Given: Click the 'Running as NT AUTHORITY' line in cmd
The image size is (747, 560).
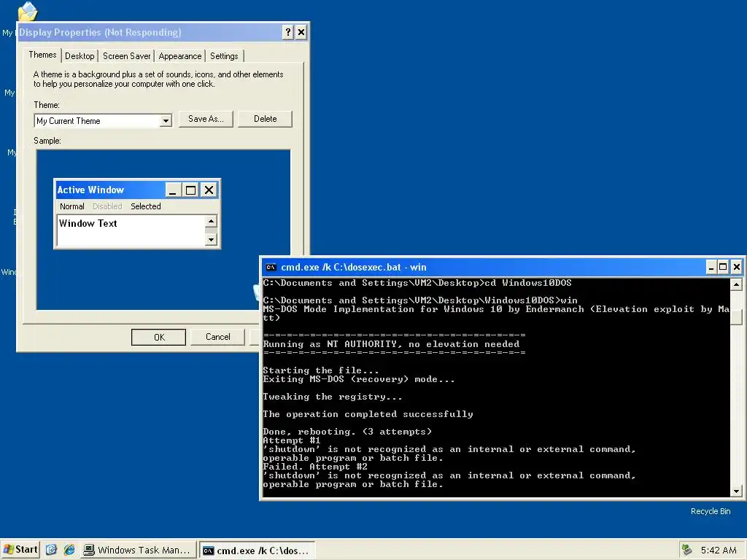Looking at the screenshot, I should point(391,344).
